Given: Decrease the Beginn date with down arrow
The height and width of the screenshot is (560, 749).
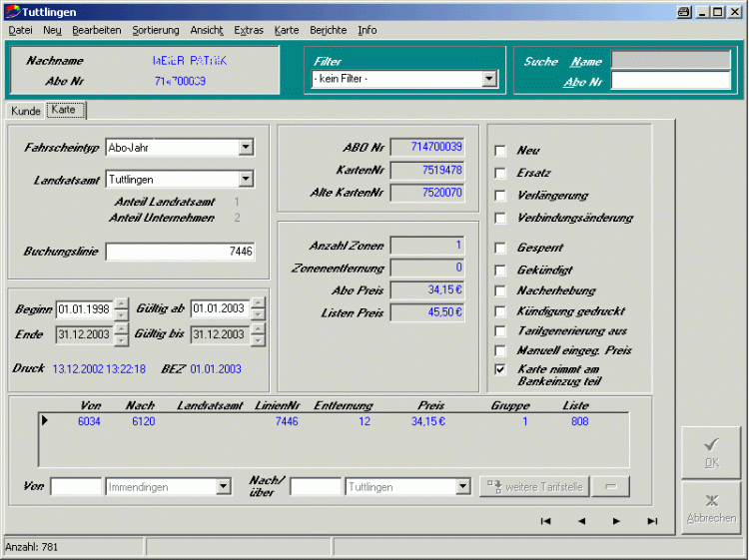Looking at the screenshot, I should [x=121, y=315].
